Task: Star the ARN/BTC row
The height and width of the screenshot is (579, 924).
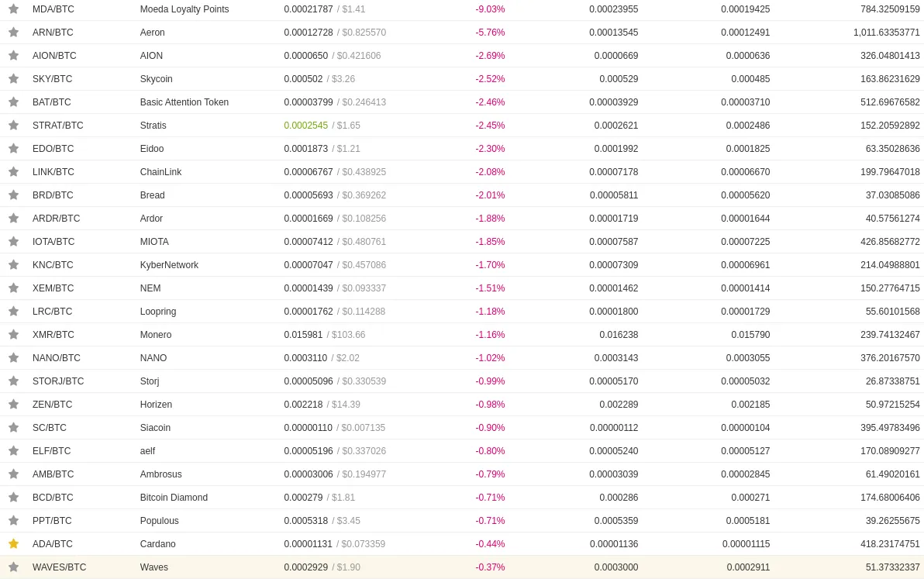Action: 13,32
